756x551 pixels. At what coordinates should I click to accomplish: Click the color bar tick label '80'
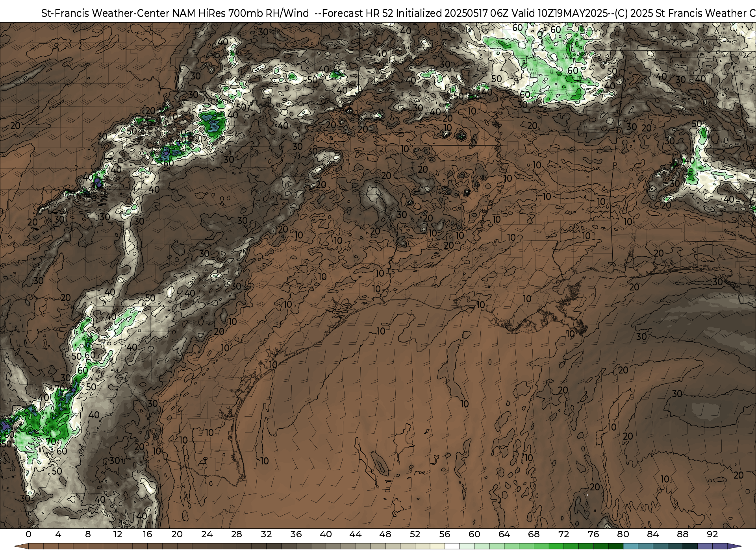tap(623, 534)
